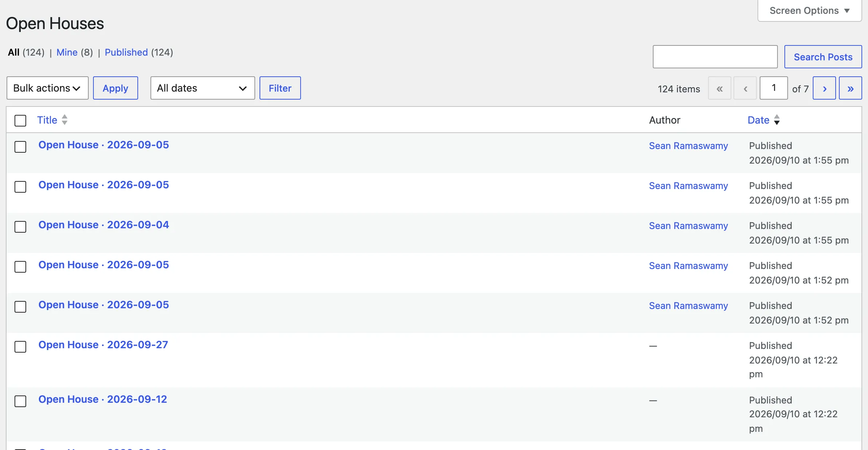Click the Author column header
The image size is (868, 450).
tap(664, 120)
